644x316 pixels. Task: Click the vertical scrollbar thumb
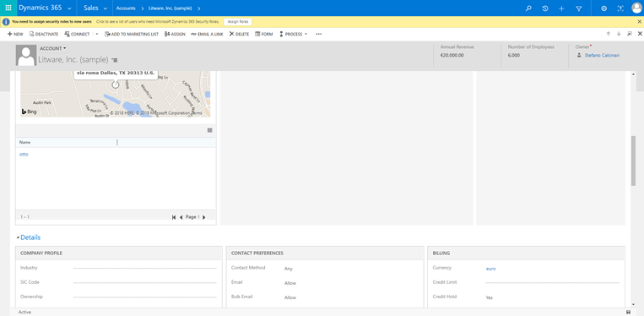click(x=633, y=161)
